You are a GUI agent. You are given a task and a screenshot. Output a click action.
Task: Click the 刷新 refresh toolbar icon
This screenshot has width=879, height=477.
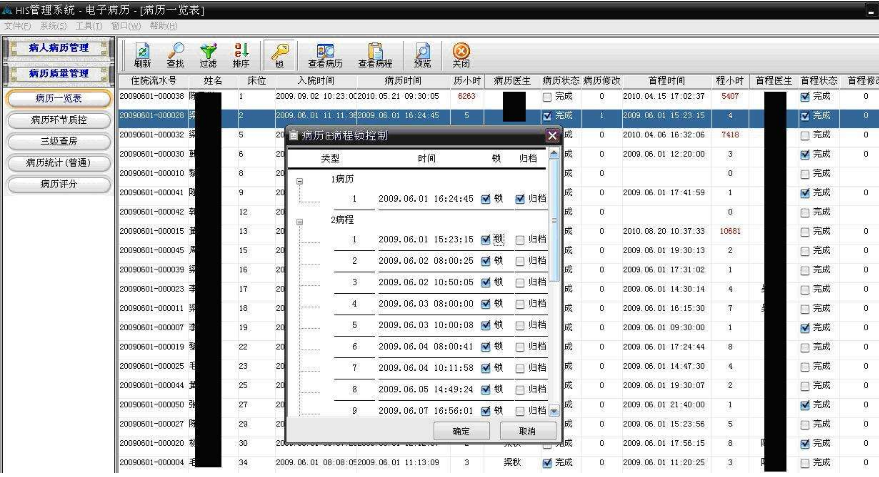pyautogui.click(x=143, y=55)
